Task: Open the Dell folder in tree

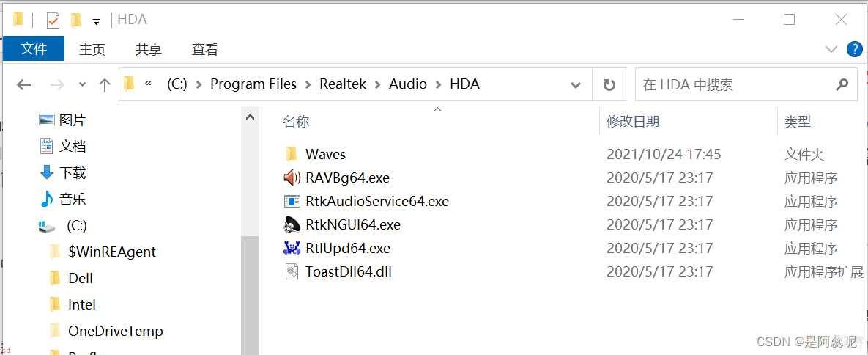Action: pyautogui.click(x=71, y=278)
